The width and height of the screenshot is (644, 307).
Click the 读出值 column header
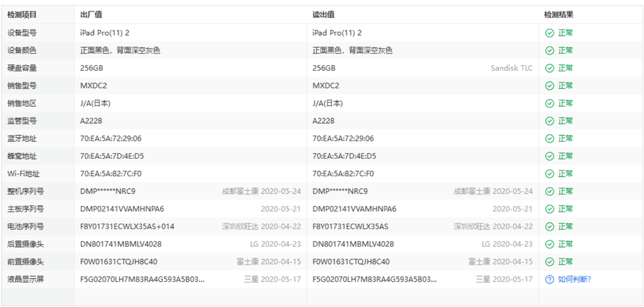[323, 15]
